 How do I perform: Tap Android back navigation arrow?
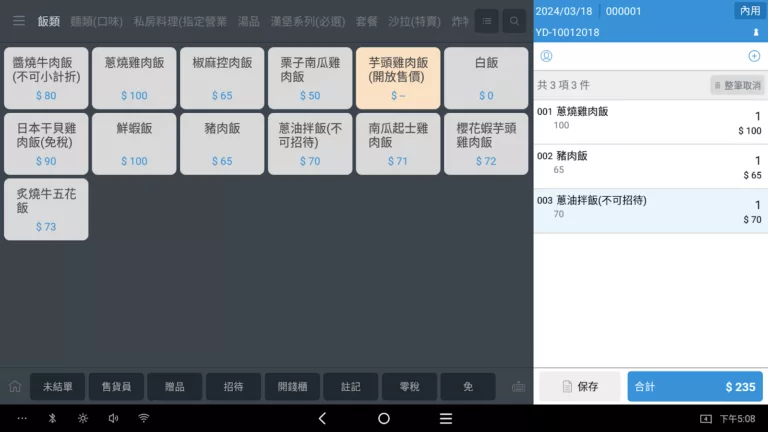tap(322, 418)
